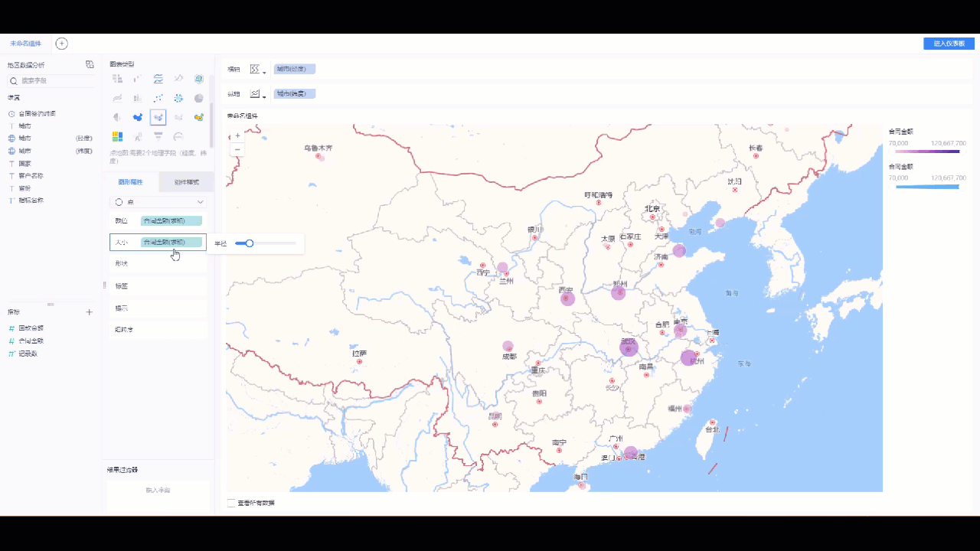The height and width of the screenshot is (551, 980).
Task: Open the 点 shape type dropdown
Action: (158, 202)
